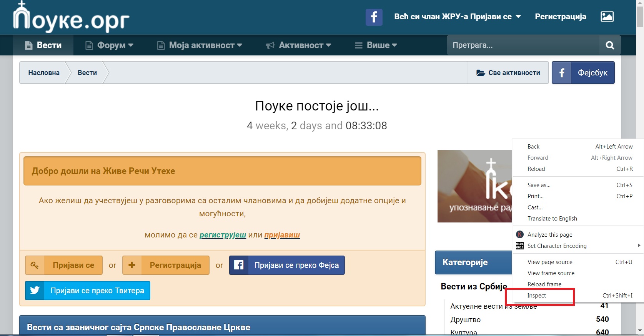
Task: Open the Активност dropdown in navbar
Action: (x=299, y=45)
